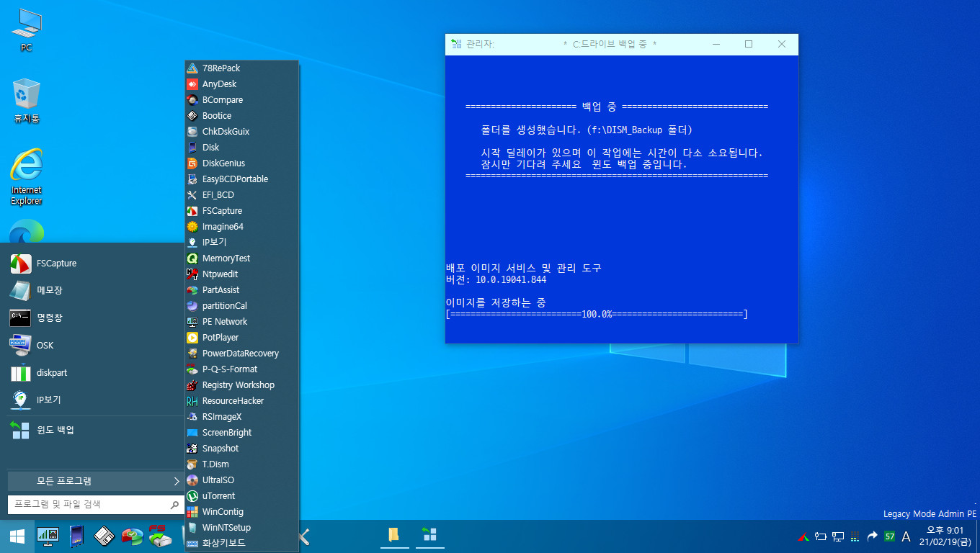Launch PartAssist from the programs list
Image resolution: width=980 pixels, height=553 pixels.
[x=241, y=289]
